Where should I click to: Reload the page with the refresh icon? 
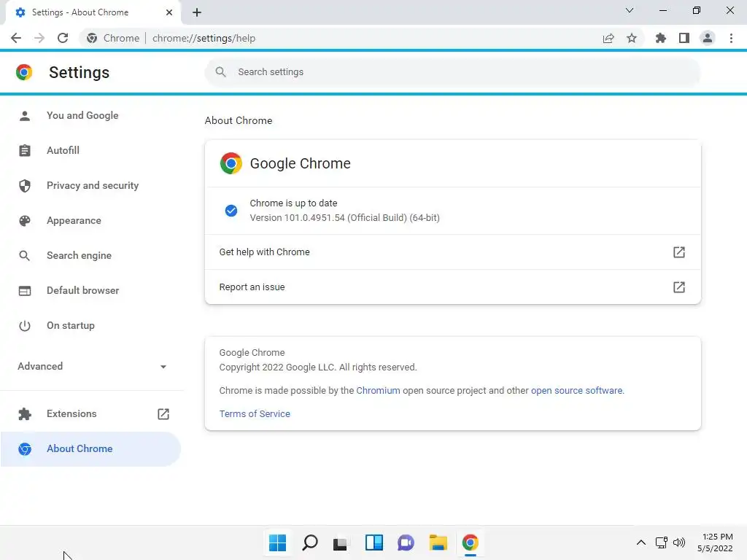[63, 38]
